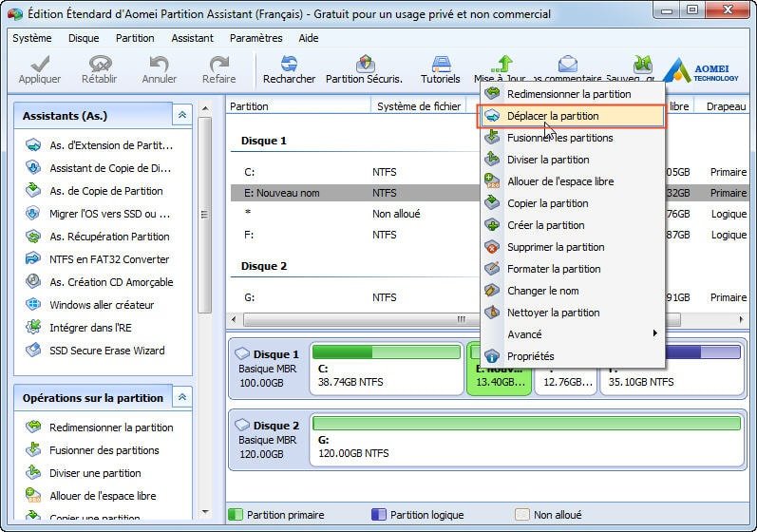Open the Aide menu

pyautogui.click(x=309, y=38)
